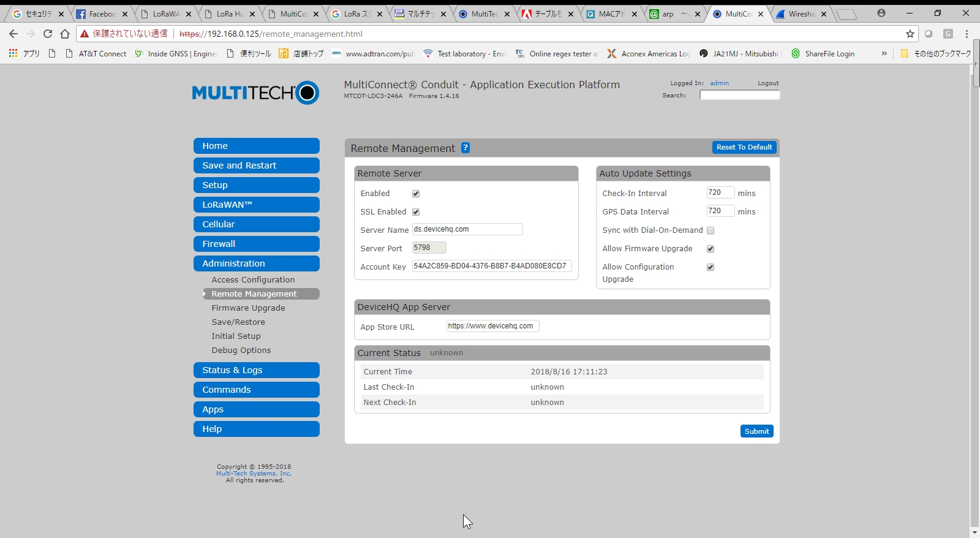The height and width of the screenshot is (538, 980).
Task: Open the www.adtran.com bookmark
Action: pyautogui.click(x=374, y=54)
